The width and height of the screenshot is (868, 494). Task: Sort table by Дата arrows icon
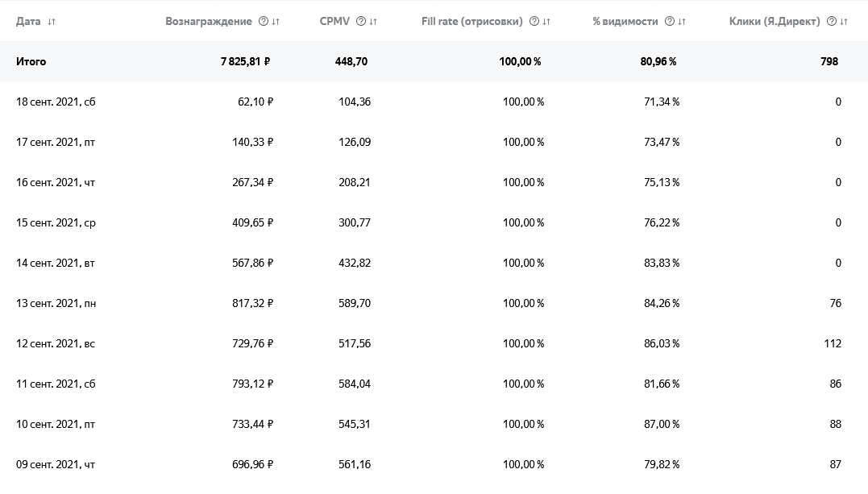(52, 22)
